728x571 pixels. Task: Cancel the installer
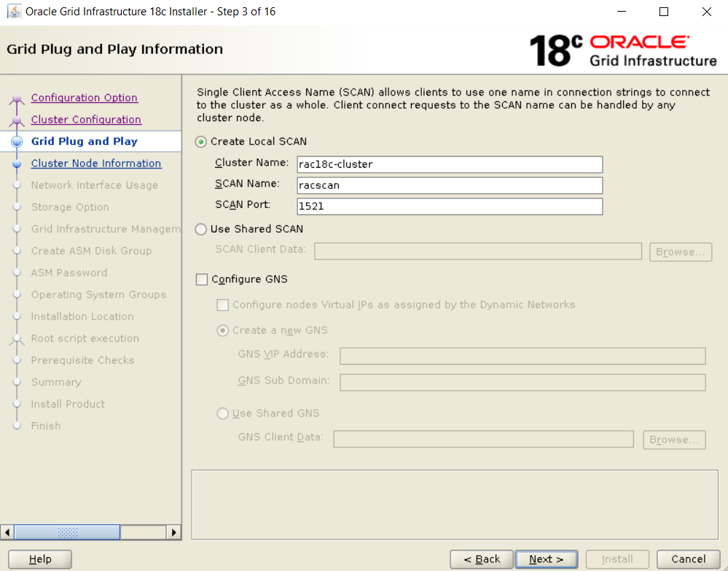(x=688, y=559)
